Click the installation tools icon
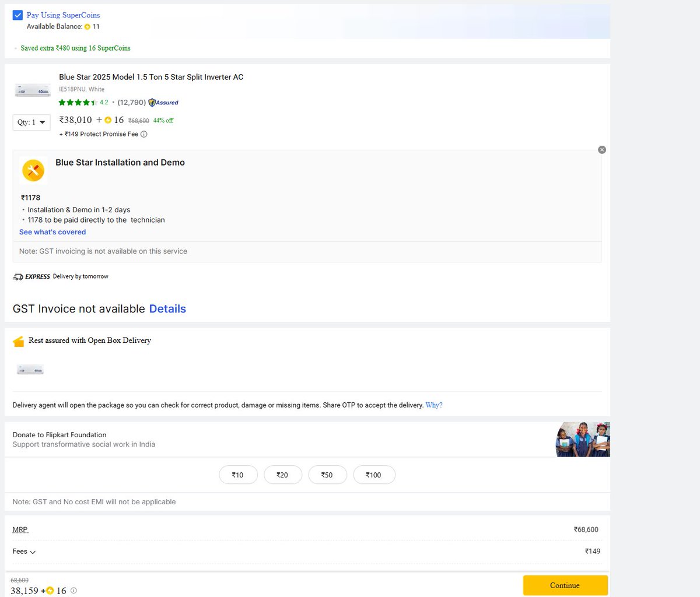This screenshot has width=700, height=597. 33,171
